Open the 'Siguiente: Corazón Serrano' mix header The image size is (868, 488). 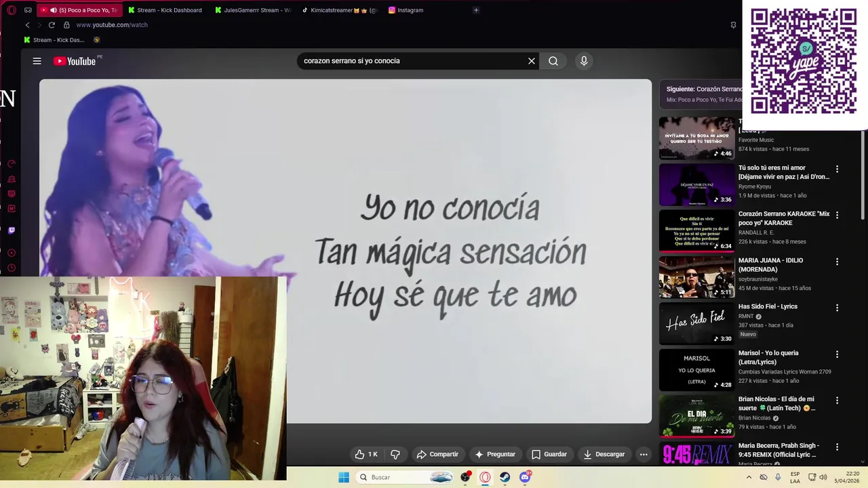(704, 89)
